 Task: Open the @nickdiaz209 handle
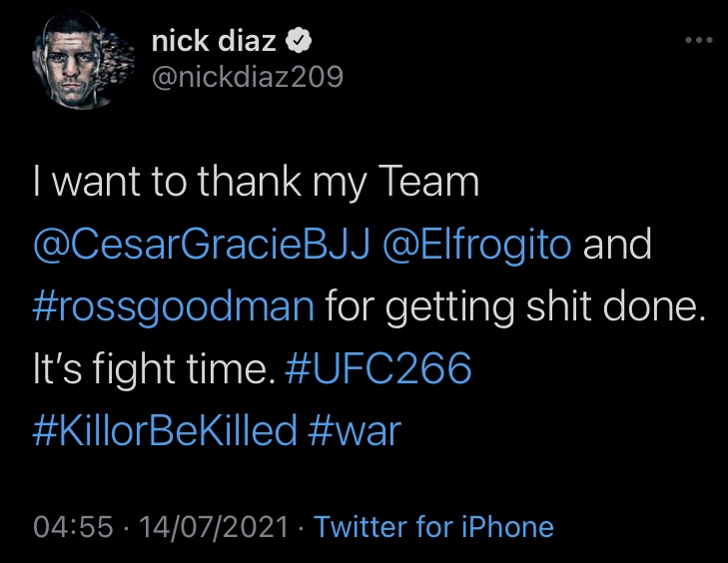point(248,77)
